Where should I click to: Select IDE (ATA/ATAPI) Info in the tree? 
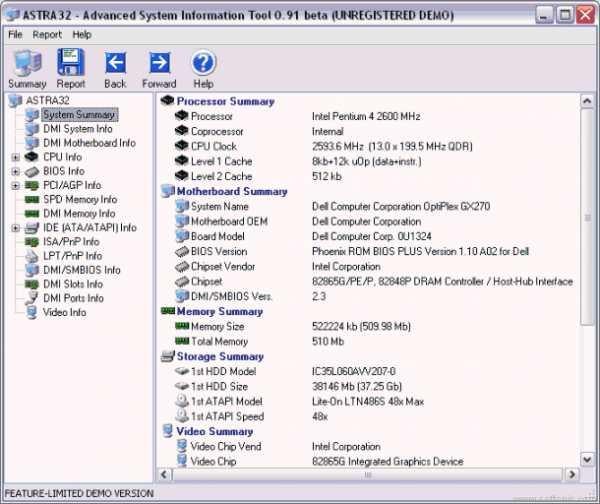coord(90,228)
